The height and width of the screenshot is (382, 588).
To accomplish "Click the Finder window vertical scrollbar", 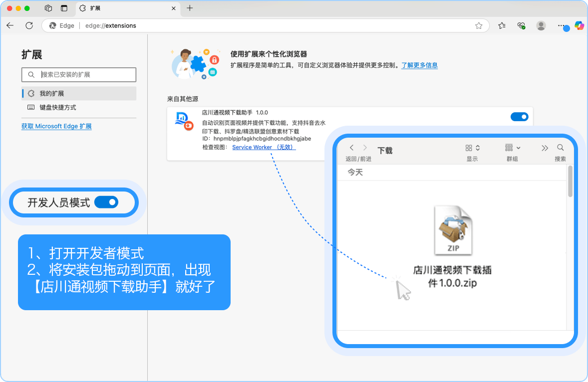I will (570, 182).
